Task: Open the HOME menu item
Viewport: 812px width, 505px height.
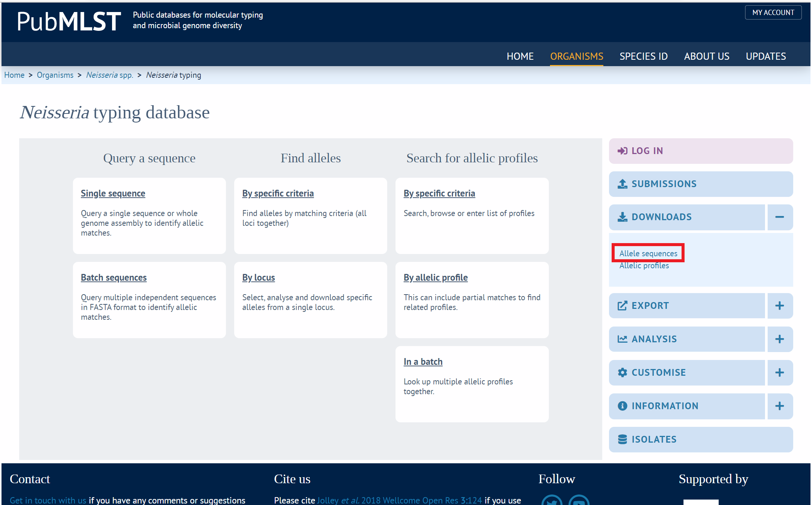Action: coord(520,56)
